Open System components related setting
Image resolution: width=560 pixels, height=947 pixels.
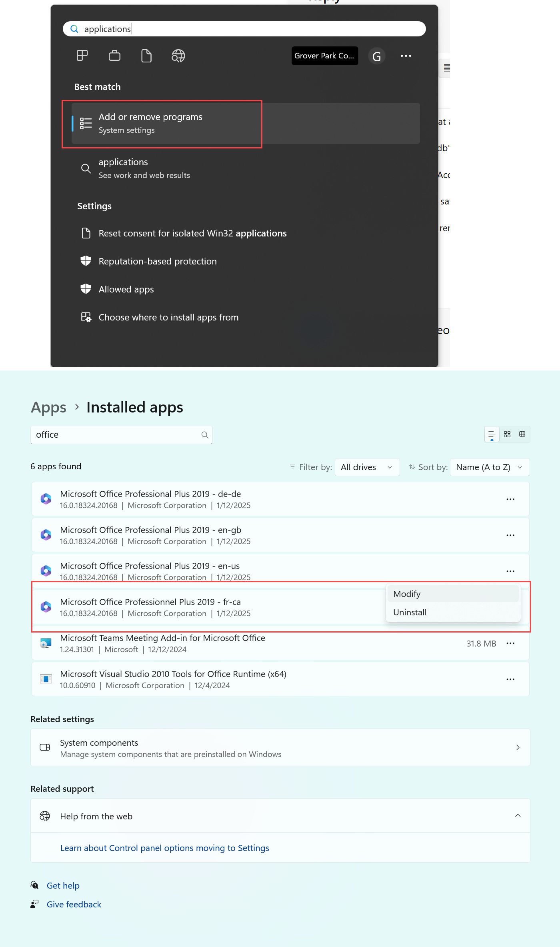280,748
